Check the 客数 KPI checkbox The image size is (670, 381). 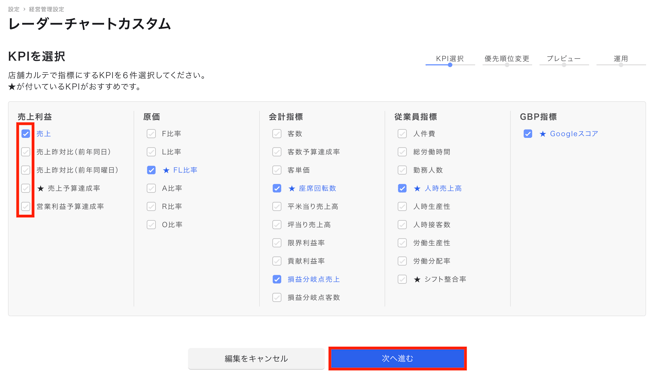(x=277, y=134)
